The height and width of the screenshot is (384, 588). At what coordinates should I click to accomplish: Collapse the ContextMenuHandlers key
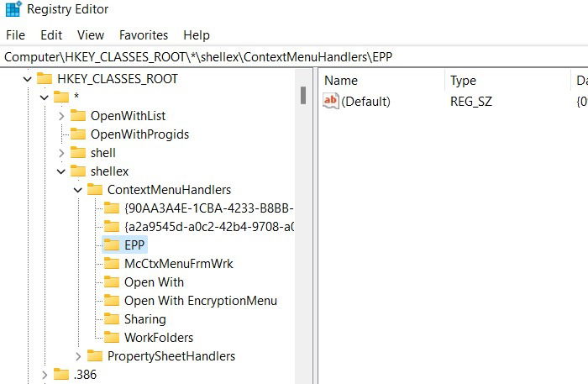click(x=78, y=190)
